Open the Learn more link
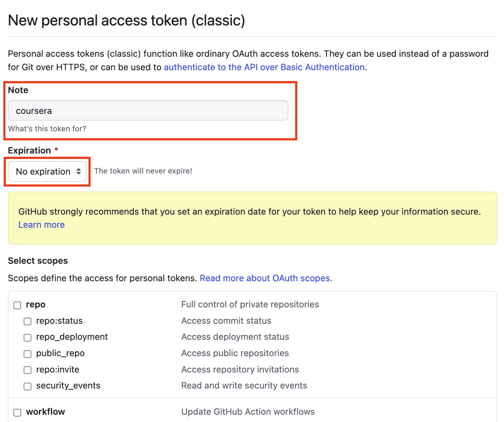This screenshot has width=504, height=422. (x=41, y=225)
